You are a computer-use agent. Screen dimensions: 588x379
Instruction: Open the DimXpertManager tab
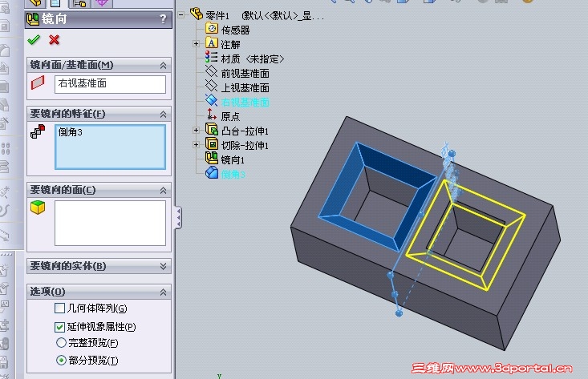pyautogui.click(x=102, y=3)
